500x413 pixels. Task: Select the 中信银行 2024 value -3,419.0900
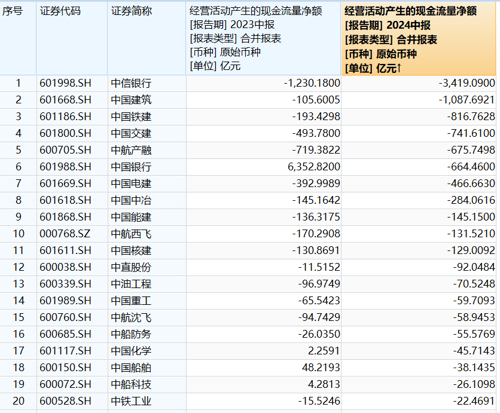(x=467, y=83)
